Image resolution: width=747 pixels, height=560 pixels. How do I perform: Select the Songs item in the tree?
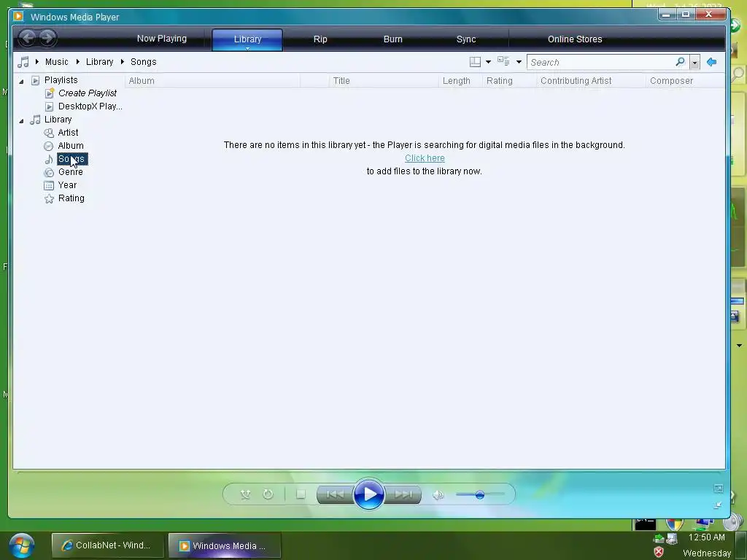pos(72,159)
